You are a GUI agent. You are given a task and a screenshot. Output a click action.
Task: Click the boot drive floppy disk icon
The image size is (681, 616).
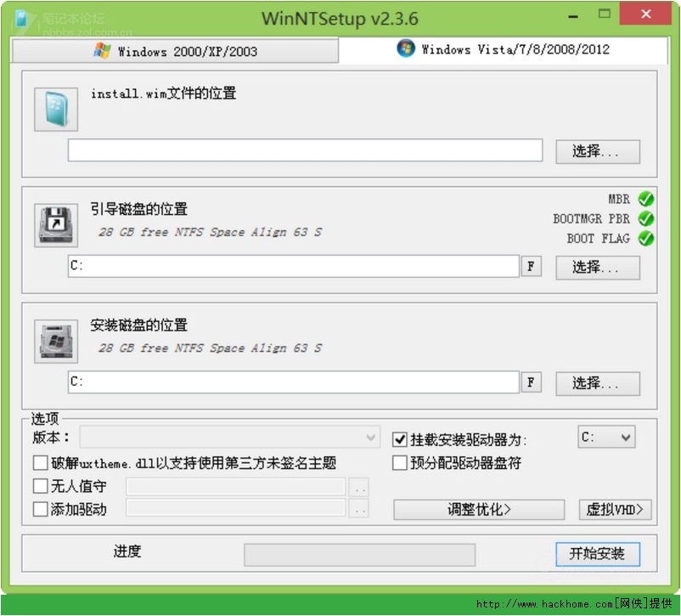56,225
